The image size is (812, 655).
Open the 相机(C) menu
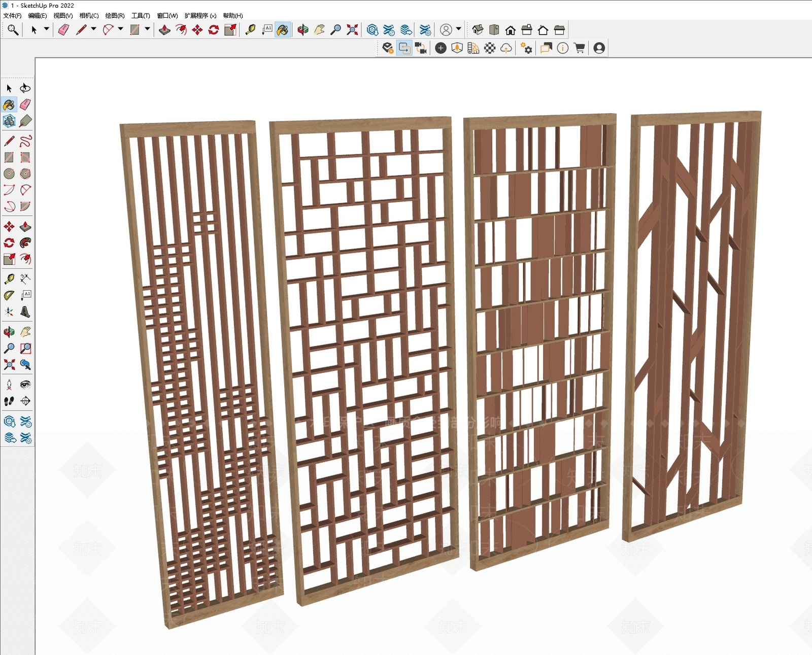click(89, 16)
